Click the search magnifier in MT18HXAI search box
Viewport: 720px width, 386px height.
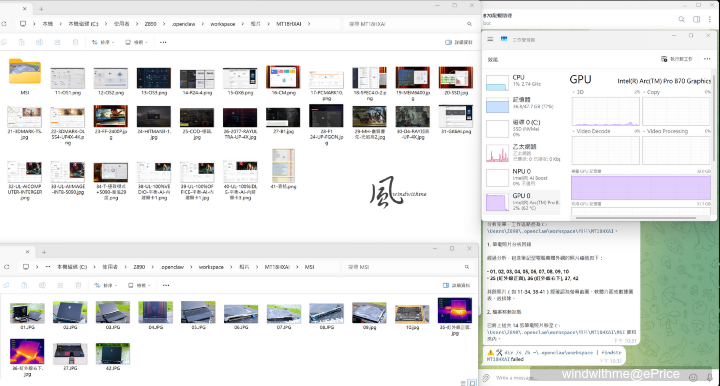tap(469, 24)
